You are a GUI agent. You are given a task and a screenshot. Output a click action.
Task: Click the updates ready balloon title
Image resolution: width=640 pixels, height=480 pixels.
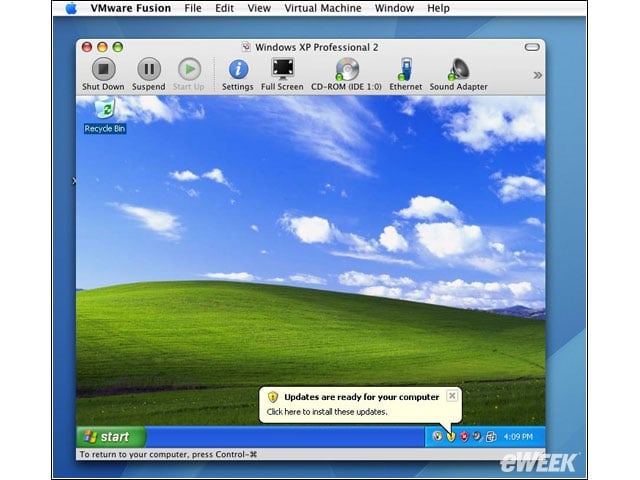coord(362,397)
